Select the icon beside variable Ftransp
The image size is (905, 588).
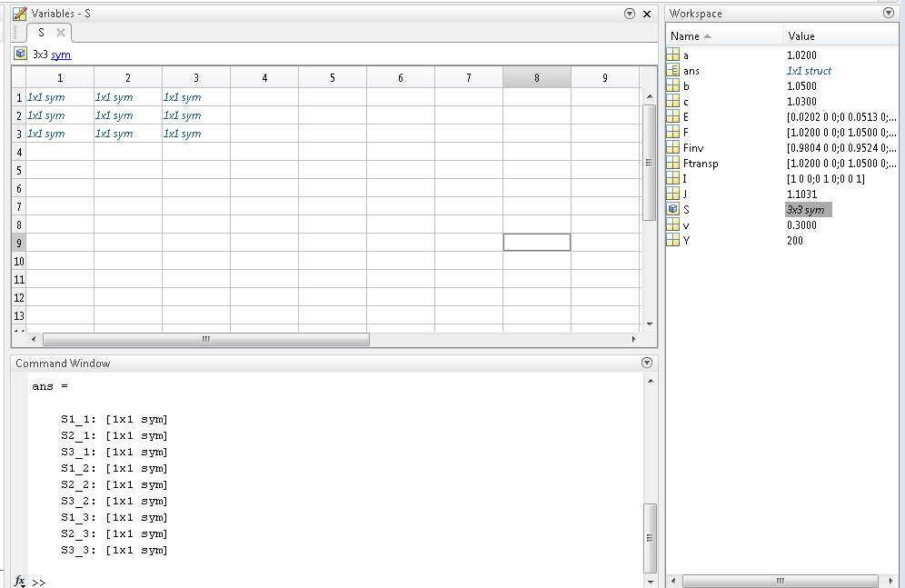coord(673,163)
